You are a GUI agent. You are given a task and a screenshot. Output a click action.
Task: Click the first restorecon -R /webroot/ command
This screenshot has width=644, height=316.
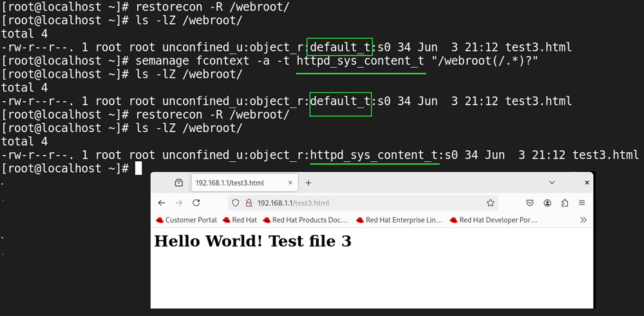pos(213,7)
